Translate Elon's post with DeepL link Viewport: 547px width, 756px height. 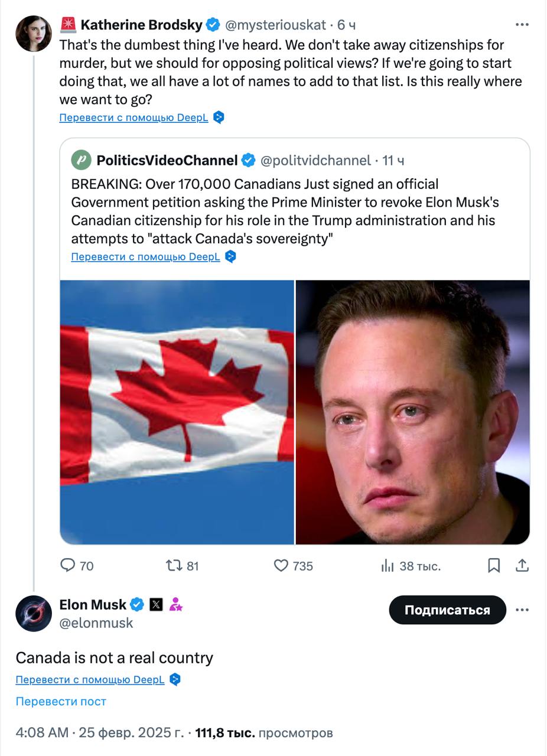click(90, 679)
